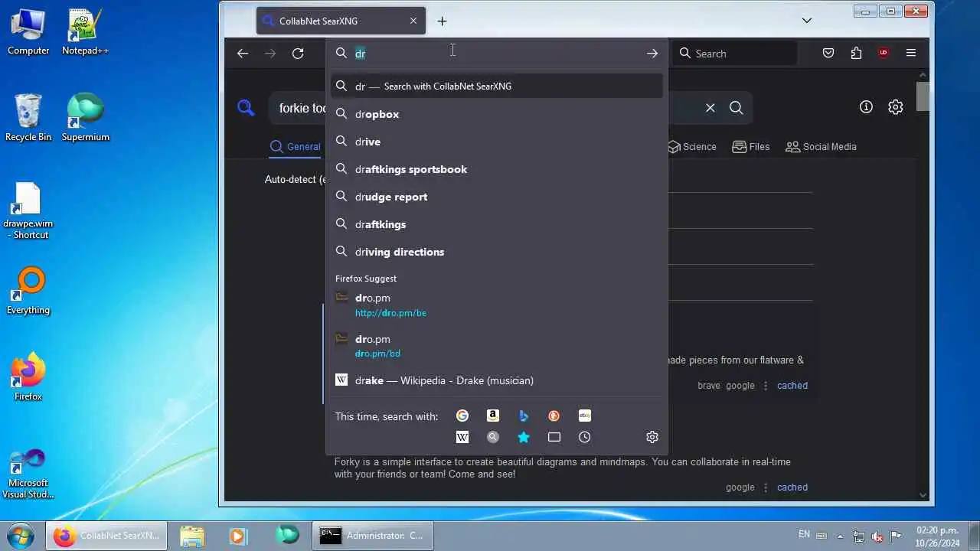Viewport: 980px width, 551px height.
Task: Search this time with Wikipedia
Action: (x=462, y=437)
